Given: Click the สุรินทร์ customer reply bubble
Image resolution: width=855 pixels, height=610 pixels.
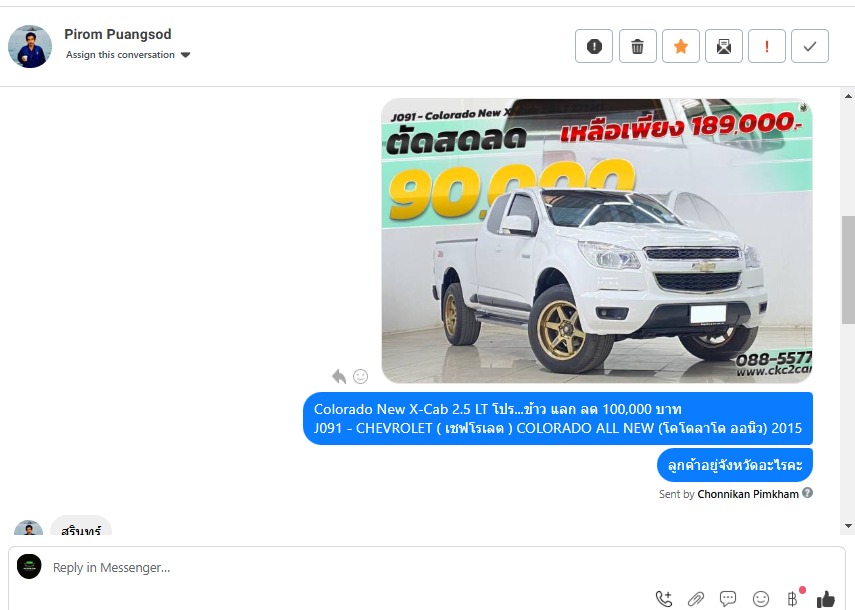Looking at the screenshot, I should (81, 526).
